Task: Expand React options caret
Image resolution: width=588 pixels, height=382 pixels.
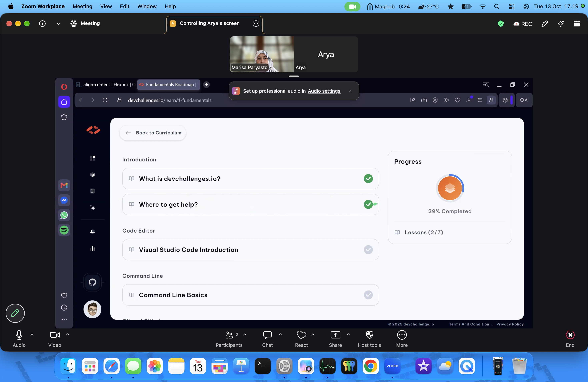Action: point(313,335)
